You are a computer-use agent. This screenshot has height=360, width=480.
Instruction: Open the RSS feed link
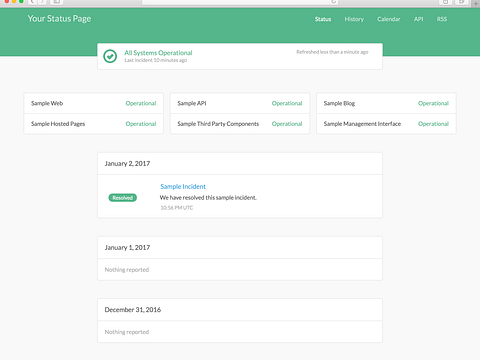pyautogui.click(x=442, y=19)
